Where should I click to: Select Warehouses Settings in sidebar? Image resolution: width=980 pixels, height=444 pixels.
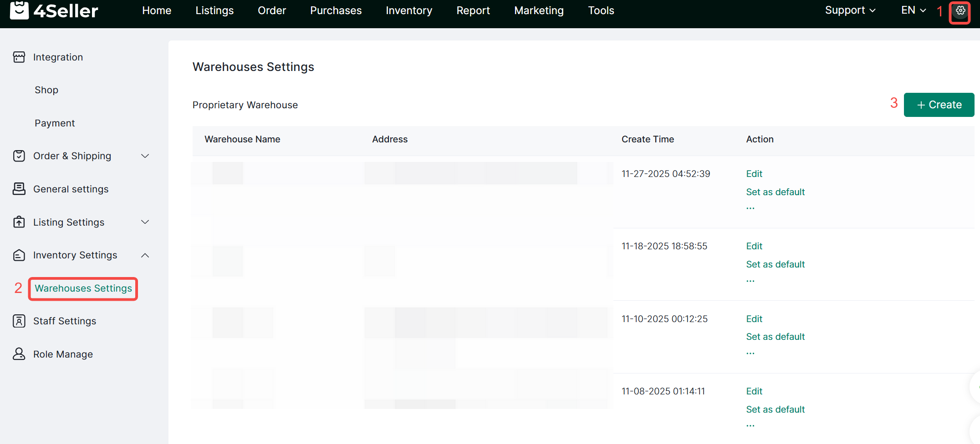click(x=83, y=288)
